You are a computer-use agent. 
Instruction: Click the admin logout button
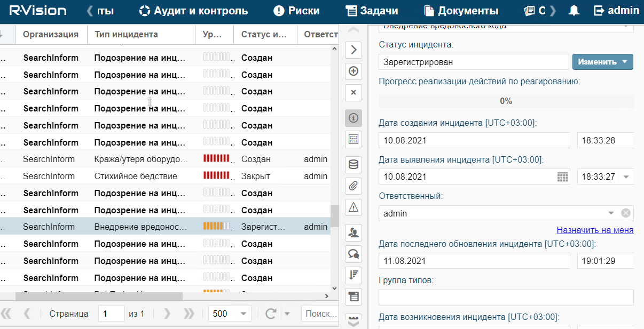pyautogui.click(x=616, y=11)
